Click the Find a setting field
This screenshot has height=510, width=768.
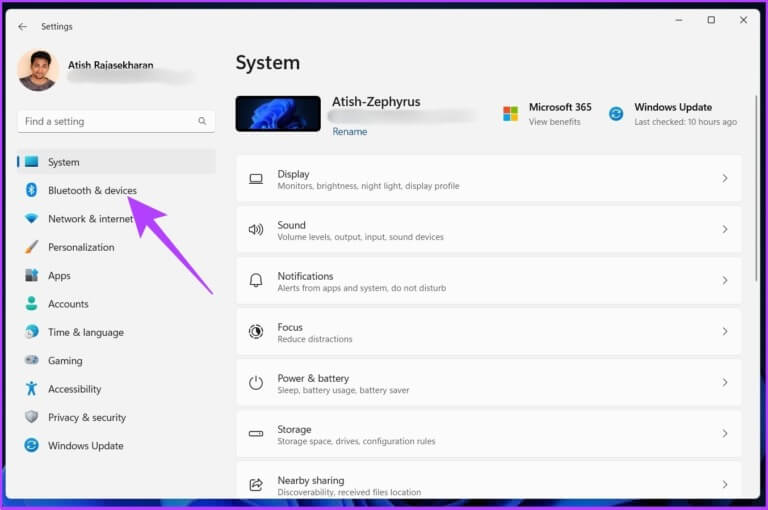[116, 121]
